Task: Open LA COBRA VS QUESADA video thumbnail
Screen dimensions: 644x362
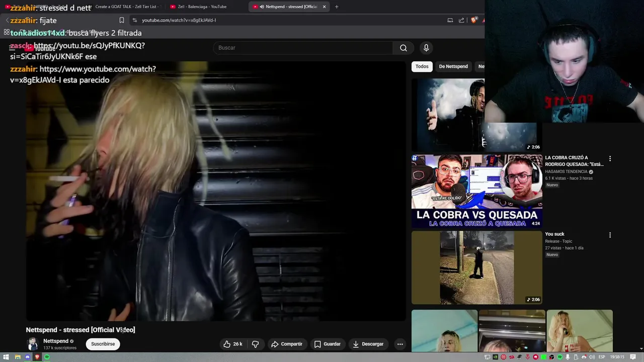Action: coord(477,191)
